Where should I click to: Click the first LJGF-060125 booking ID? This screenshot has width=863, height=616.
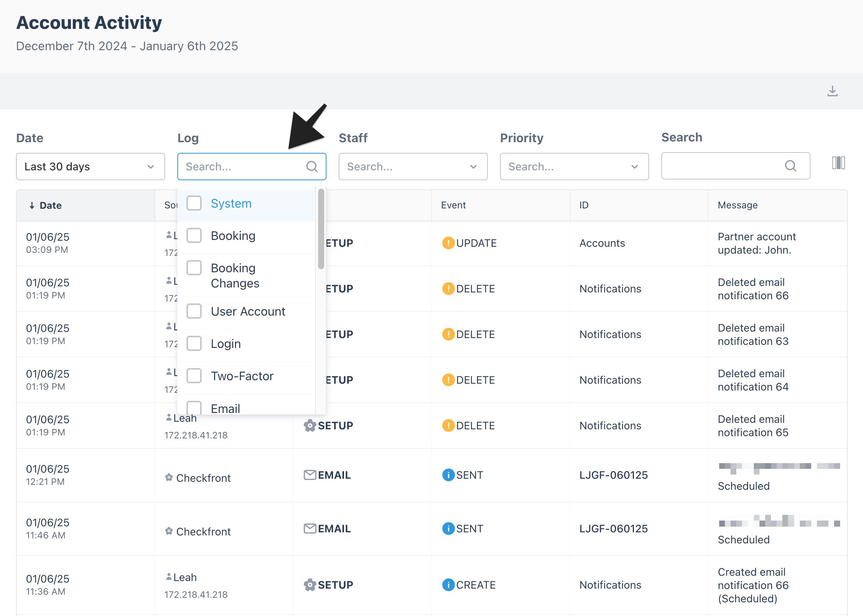tap(613, 475)
